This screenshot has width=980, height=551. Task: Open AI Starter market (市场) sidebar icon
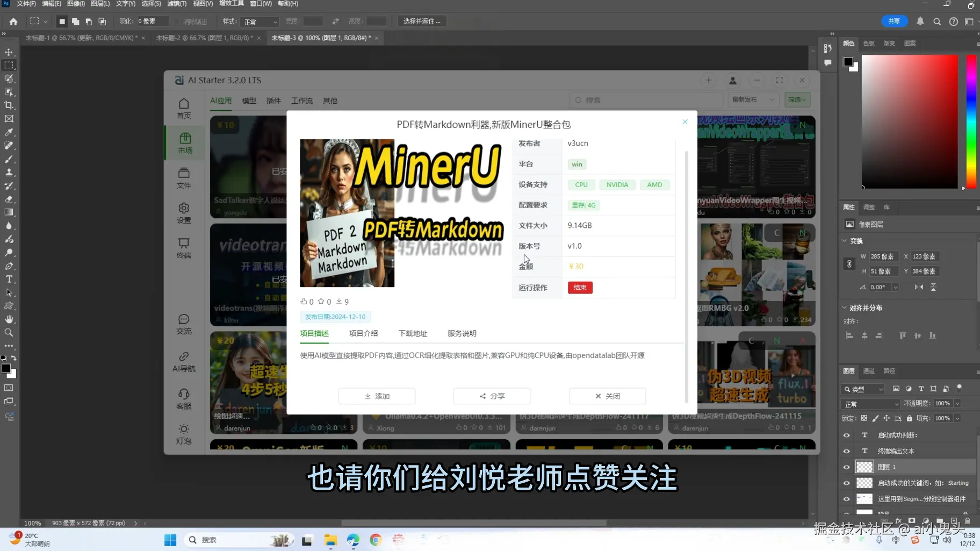(x=185, y=143)
